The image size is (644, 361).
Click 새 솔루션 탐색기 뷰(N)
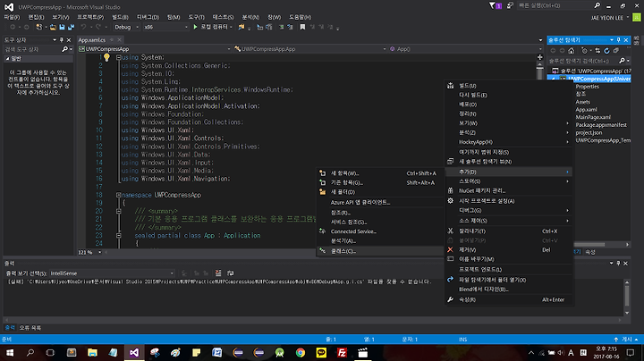[509, 162]
